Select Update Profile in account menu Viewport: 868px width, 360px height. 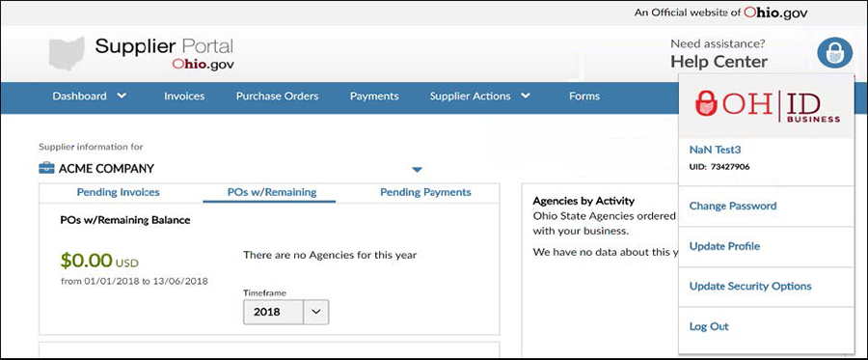724,246
